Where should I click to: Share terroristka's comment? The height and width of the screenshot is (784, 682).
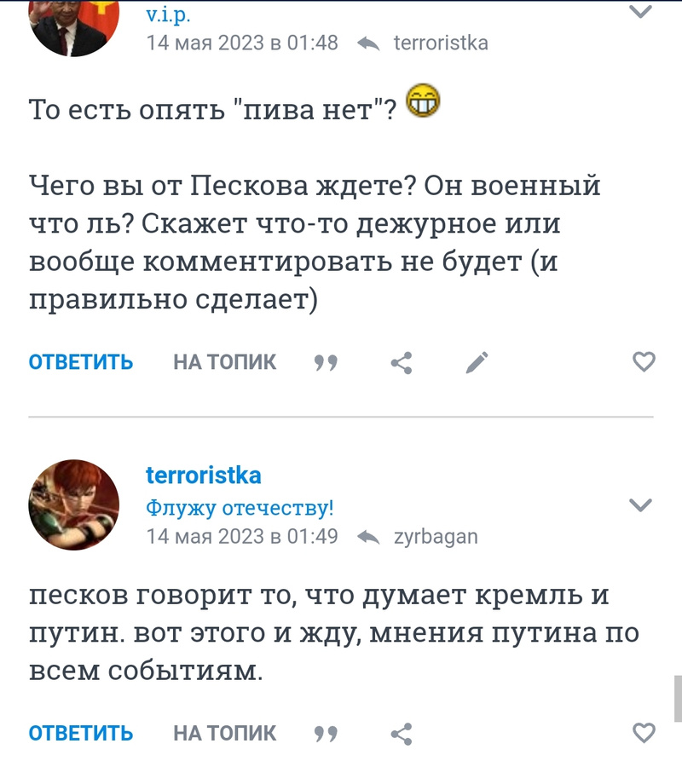[x=402, y=733]
